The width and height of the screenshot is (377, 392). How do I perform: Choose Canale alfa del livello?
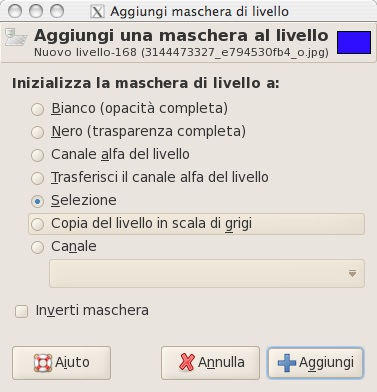110,155
